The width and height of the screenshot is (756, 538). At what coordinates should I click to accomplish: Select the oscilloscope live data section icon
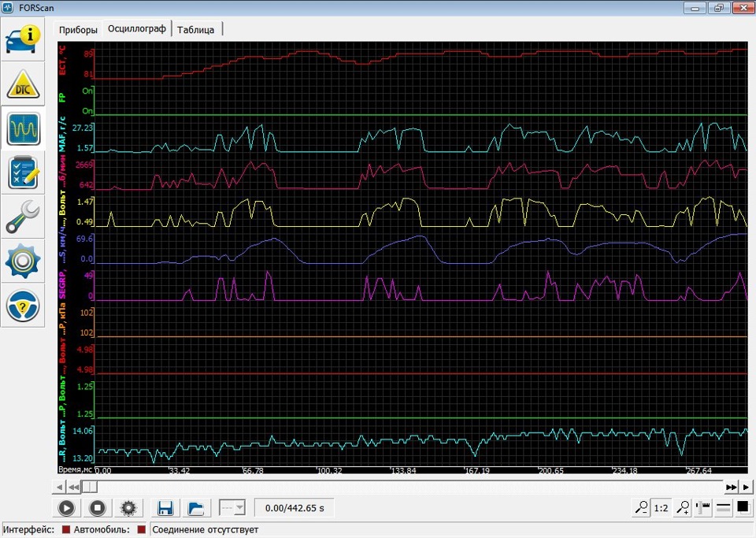23,128
